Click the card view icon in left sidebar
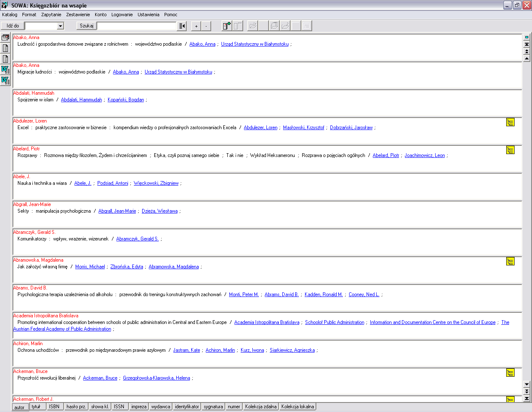Viewport: 532px width, 412px height. pyautogui.click(x=5, y=37)
